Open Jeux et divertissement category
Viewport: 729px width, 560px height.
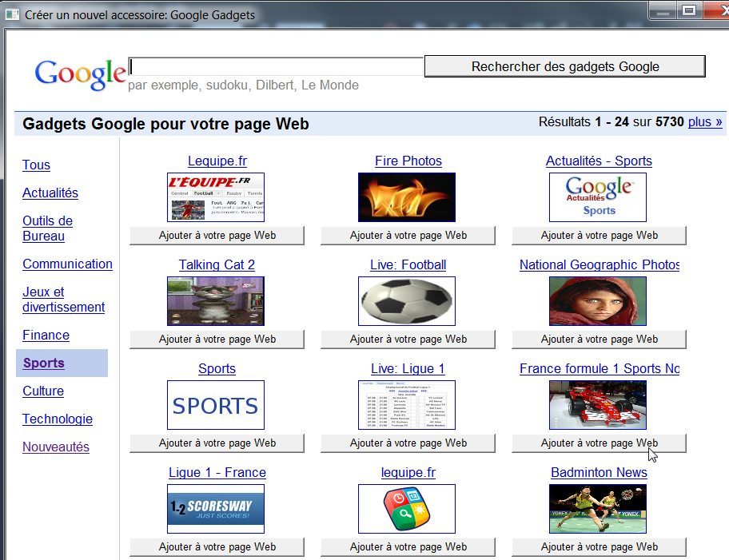tap(64, 300)
